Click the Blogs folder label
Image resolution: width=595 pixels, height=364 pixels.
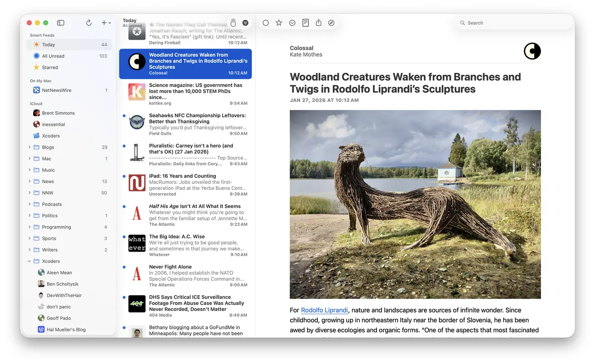tap(48, 147)
